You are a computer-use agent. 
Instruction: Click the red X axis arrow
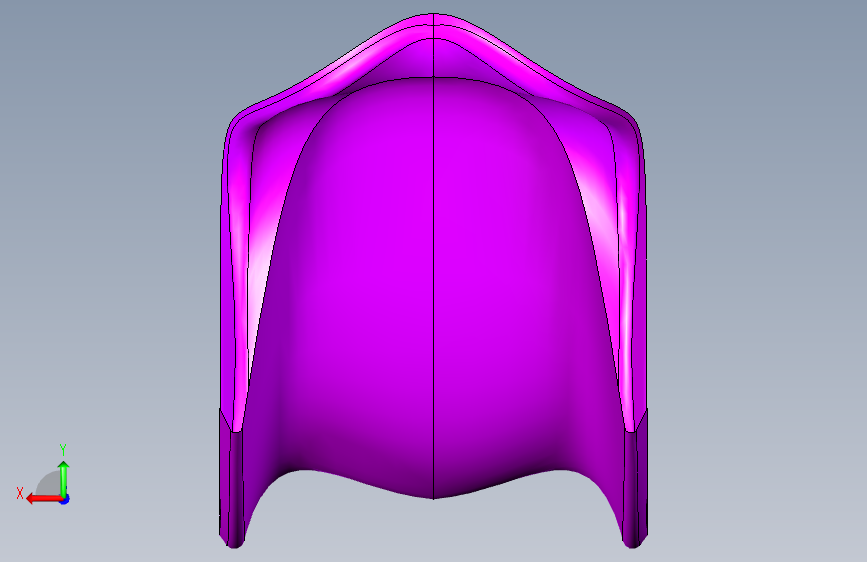click(x=44, y=499)
